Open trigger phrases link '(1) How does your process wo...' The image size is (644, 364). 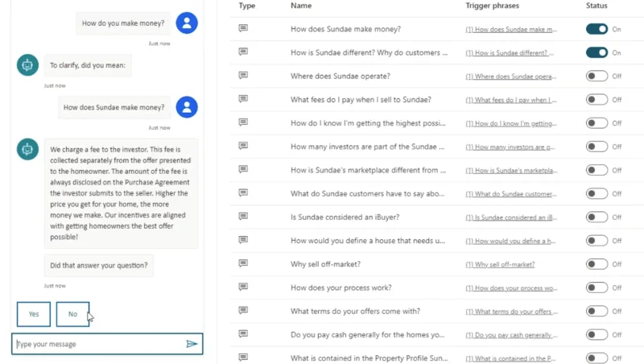point(511,288)
